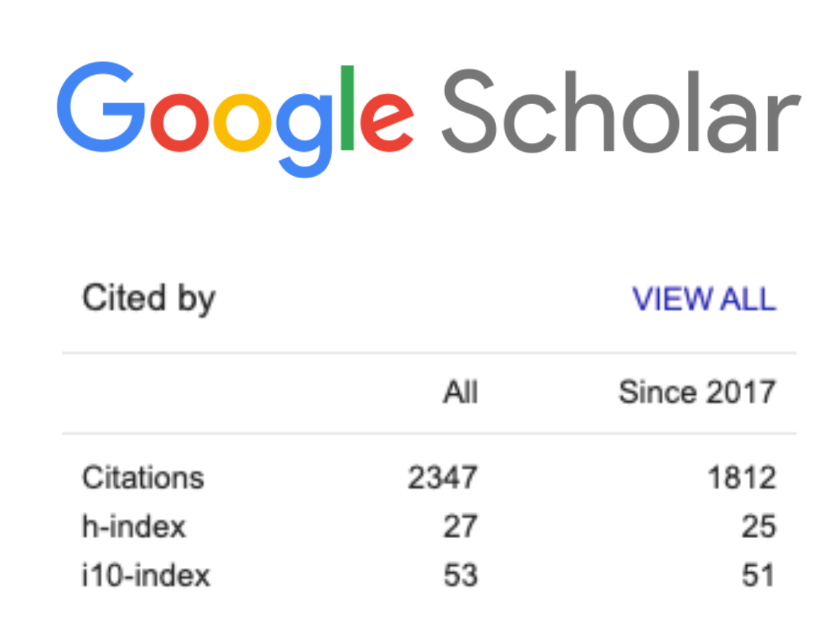Click total citations value 2347
Viewport: 840px width, 629px height.
click(442, 477)
